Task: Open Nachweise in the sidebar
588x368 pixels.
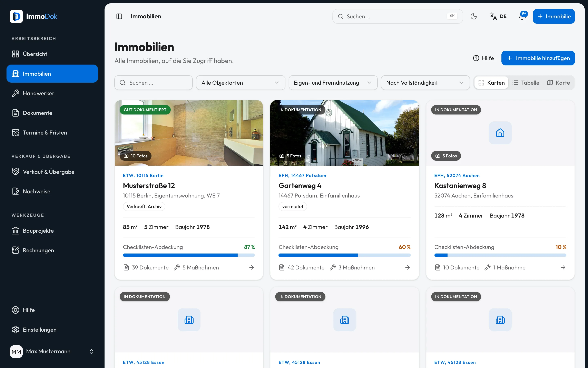Action: 52,192
